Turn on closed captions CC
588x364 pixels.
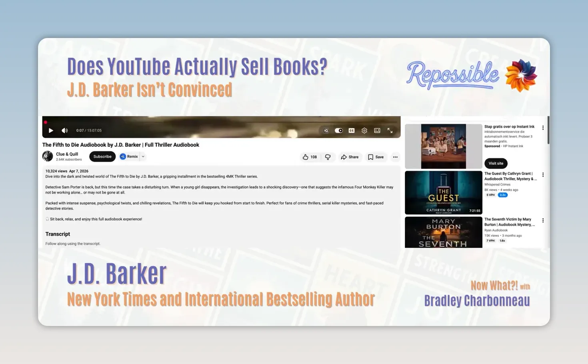(352, 130)
